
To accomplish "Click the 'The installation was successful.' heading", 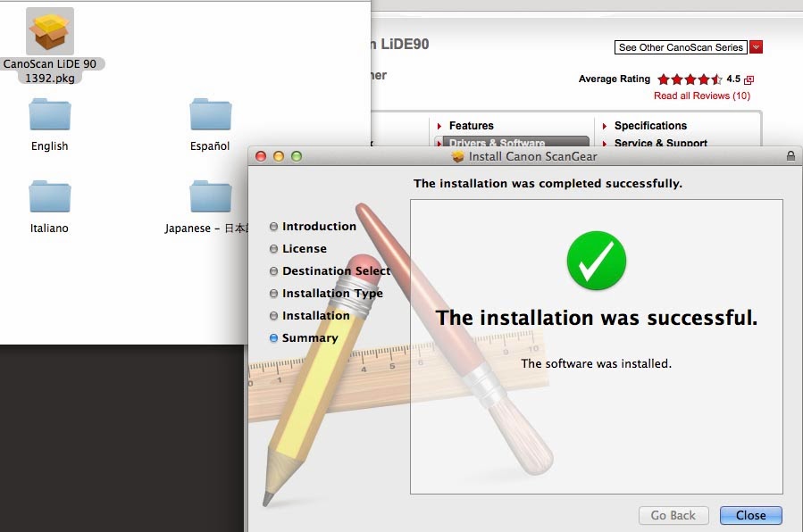I will (596, 318).
